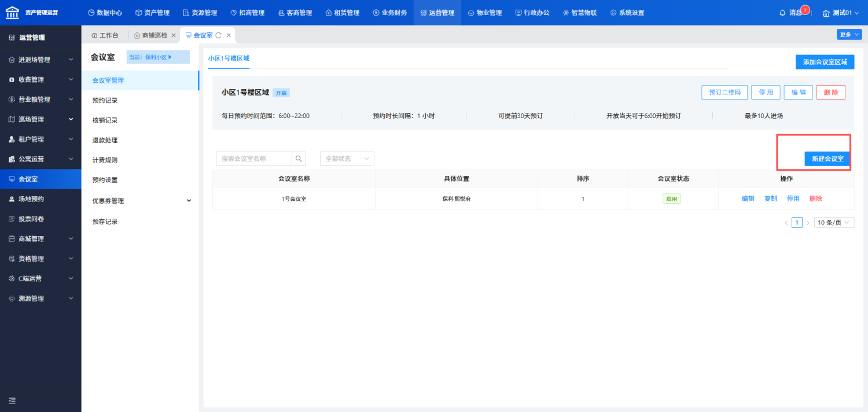Select 会议室 in left sidebar
The height and width of the screenshot is (412, 868).
pyautogui.click(x=41, y=179)
